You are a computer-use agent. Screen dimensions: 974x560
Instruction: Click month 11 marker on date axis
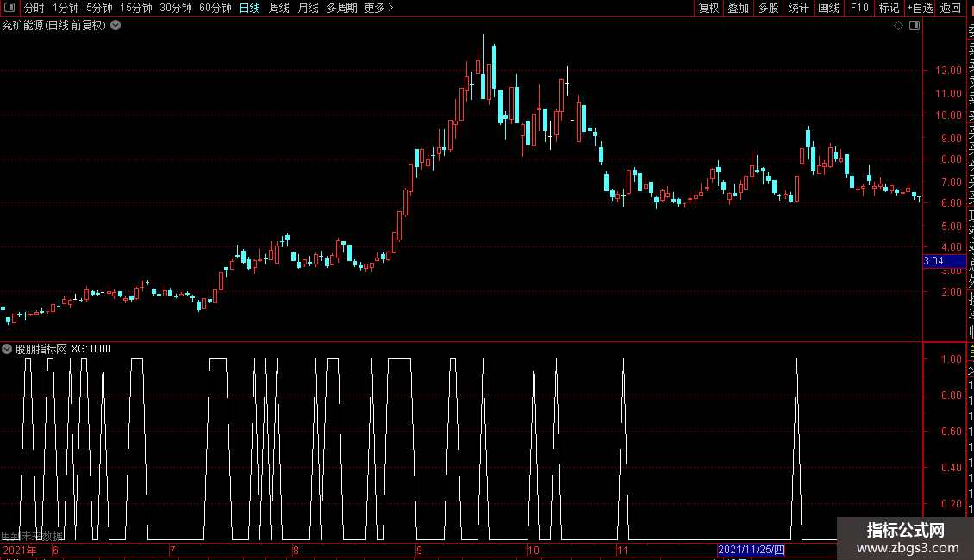pos(622,550)
